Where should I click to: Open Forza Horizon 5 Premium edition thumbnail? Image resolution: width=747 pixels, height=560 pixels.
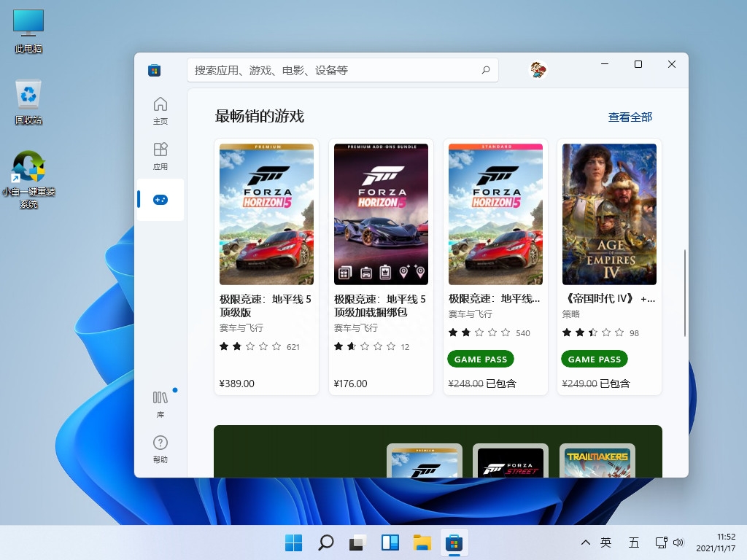point(266,214)
